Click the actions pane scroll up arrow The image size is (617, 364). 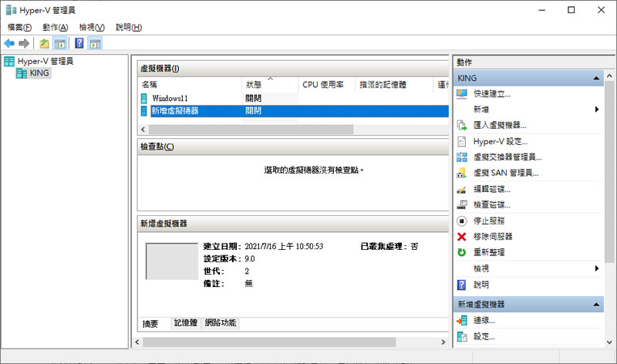point(609,76)
